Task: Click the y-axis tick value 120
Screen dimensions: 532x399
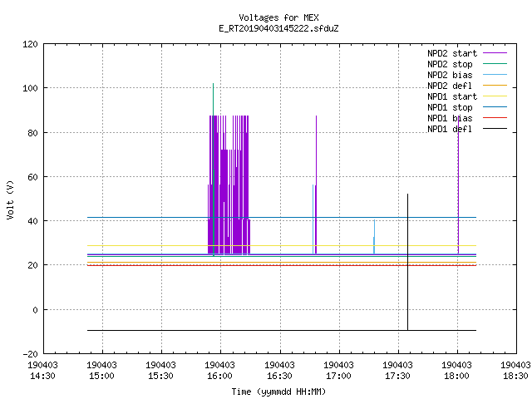Action: pos(30,44)
